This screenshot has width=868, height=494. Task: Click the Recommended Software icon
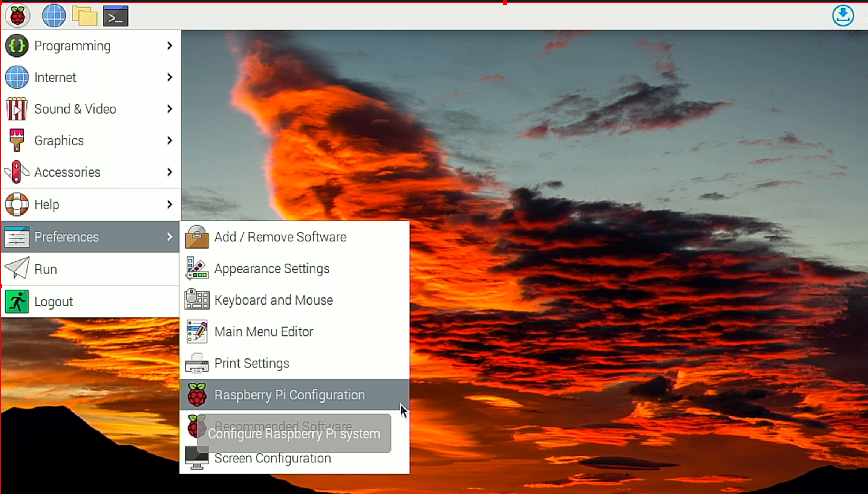196,426
